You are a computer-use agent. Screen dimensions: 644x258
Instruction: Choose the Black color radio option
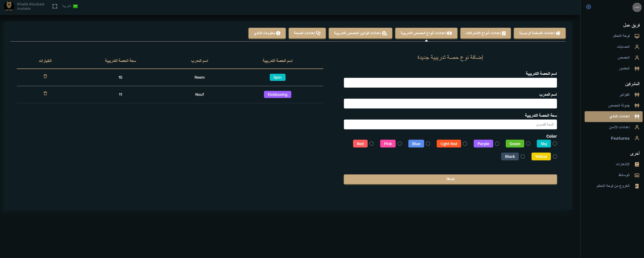click(x=523, y=157)
